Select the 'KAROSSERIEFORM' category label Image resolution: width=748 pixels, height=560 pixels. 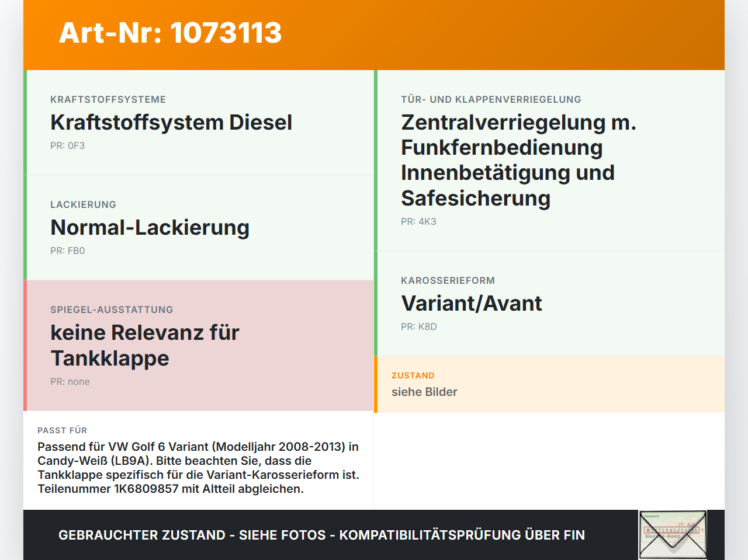coord(448,280)
